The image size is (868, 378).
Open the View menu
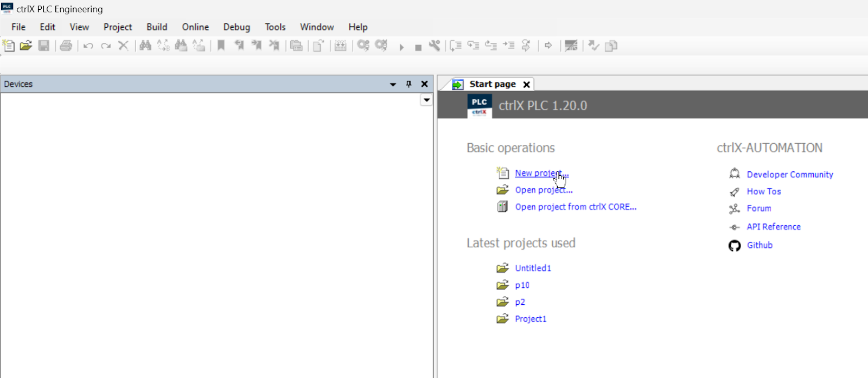(79, 27)
